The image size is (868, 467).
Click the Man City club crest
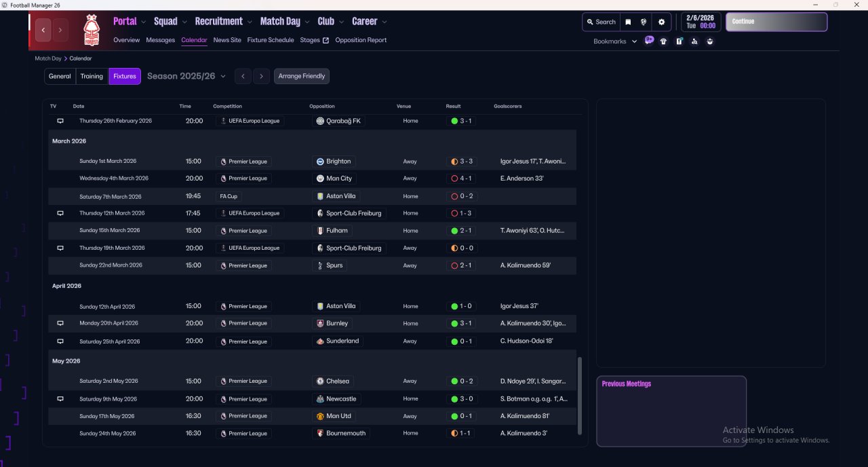coord(320,179)
